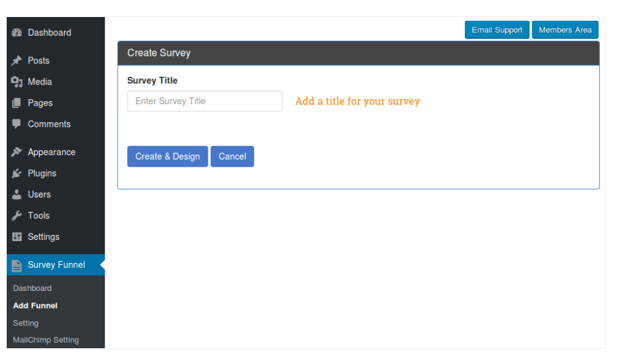Open the Pages menu
Screen dimensions: 620x364
(56, 103)
